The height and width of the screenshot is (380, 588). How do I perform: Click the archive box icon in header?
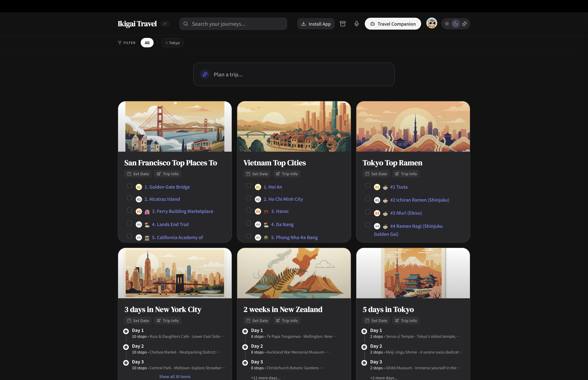pyautogui.click(x=343, y=24)
